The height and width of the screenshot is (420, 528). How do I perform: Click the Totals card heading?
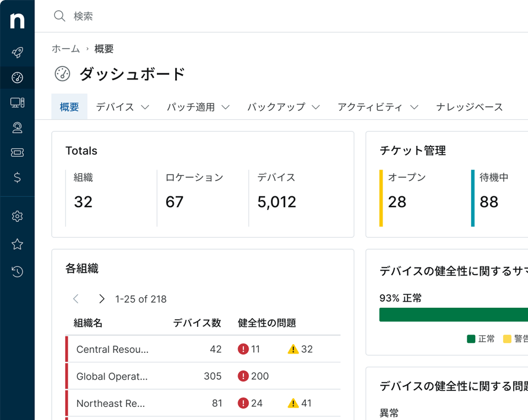coord(81,151)
